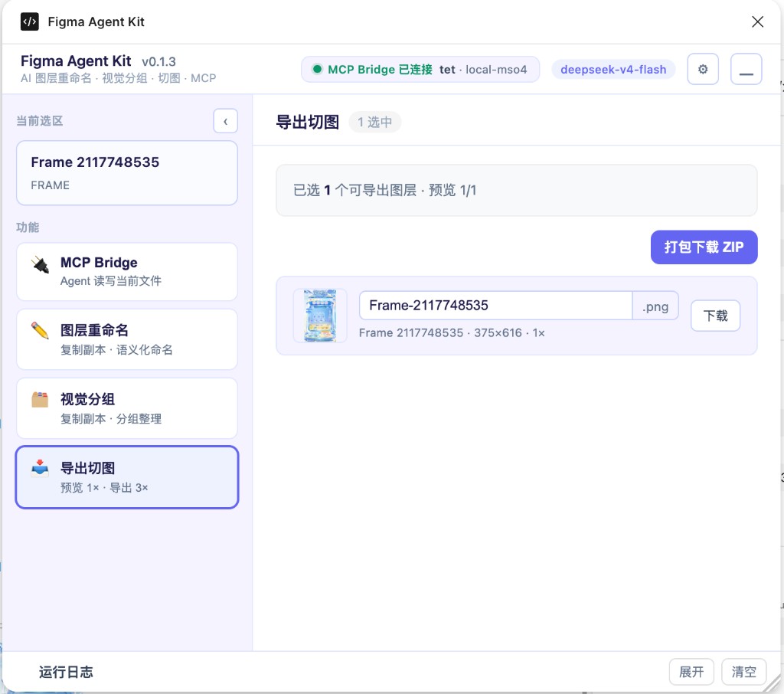Click the 1 选中 badge
Screen dimensions: 784x694
click(374, 122)
